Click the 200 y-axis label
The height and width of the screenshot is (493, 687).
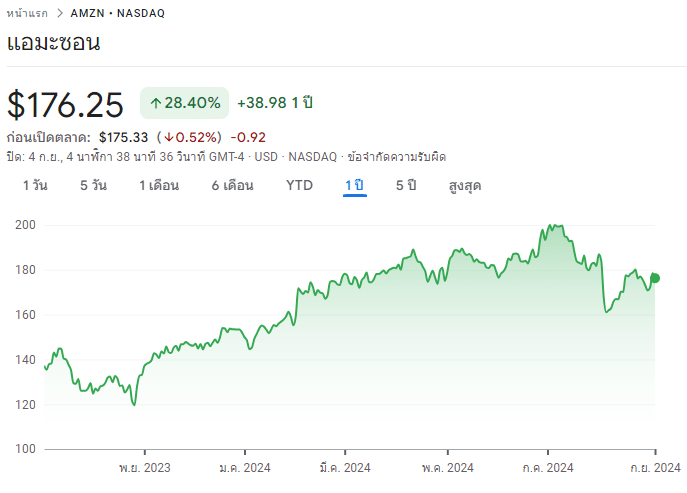[x=25, y=225]
